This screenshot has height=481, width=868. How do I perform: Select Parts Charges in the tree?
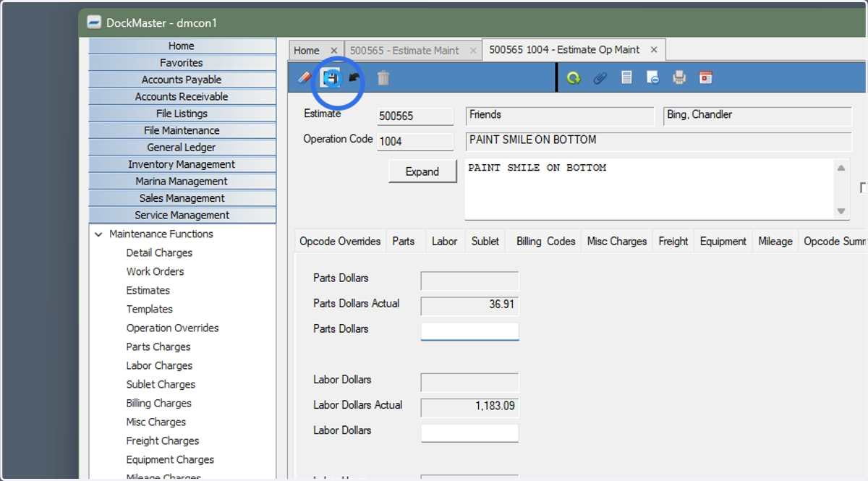coord(158,347)
